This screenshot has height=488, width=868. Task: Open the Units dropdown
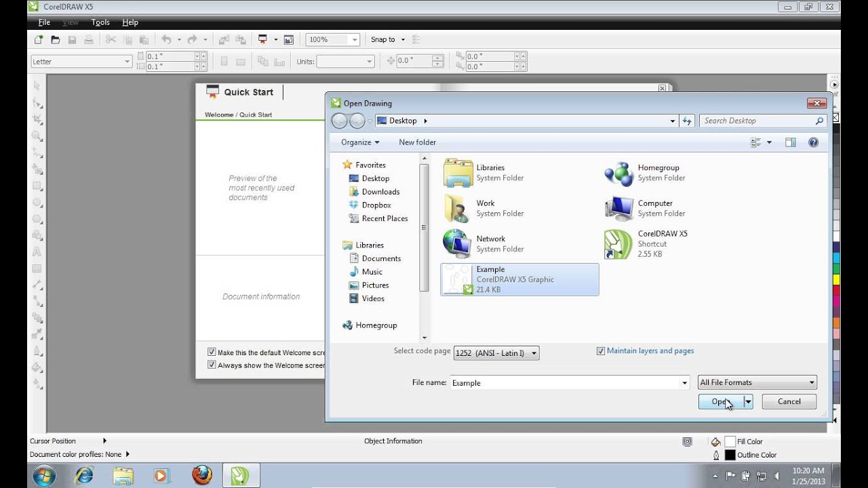click(346, 62)
